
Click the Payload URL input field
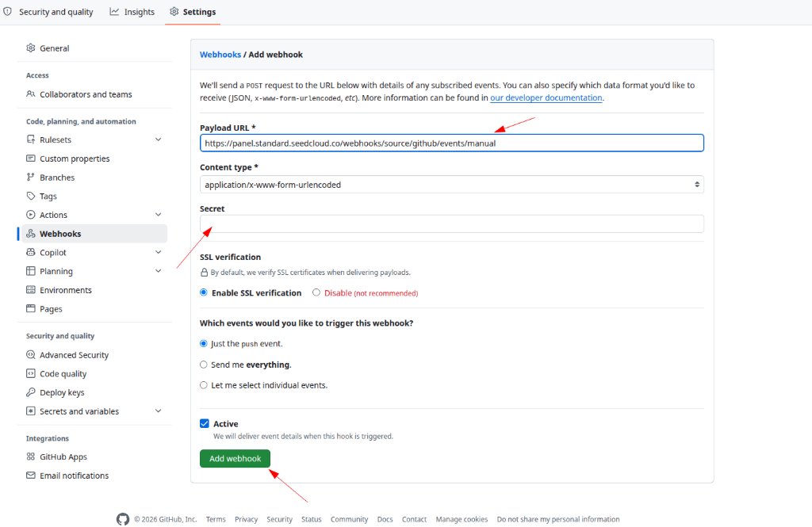451,143
